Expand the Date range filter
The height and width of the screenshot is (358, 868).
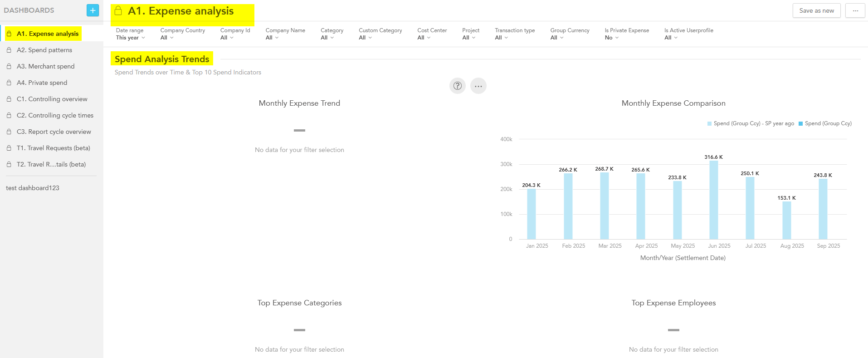click(130, 34)
